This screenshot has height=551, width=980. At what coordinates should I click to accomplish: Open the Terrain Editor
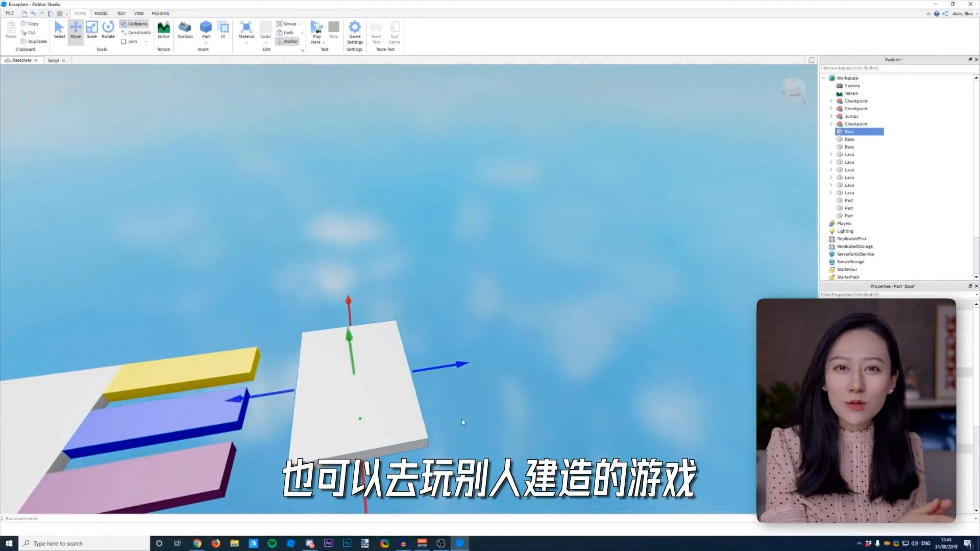point(163,30)
